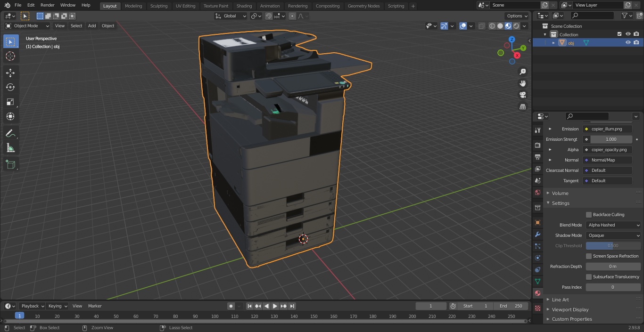Expand the obj item in outliner
Image resolution: width=644 pixels, height=332 pixels.
click(x=553, y=43)
